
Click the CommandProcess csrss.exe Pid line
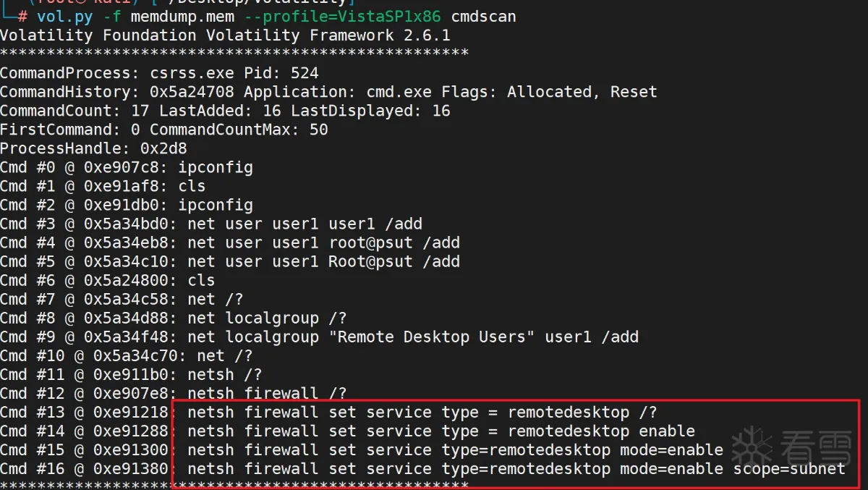(159, 73)
